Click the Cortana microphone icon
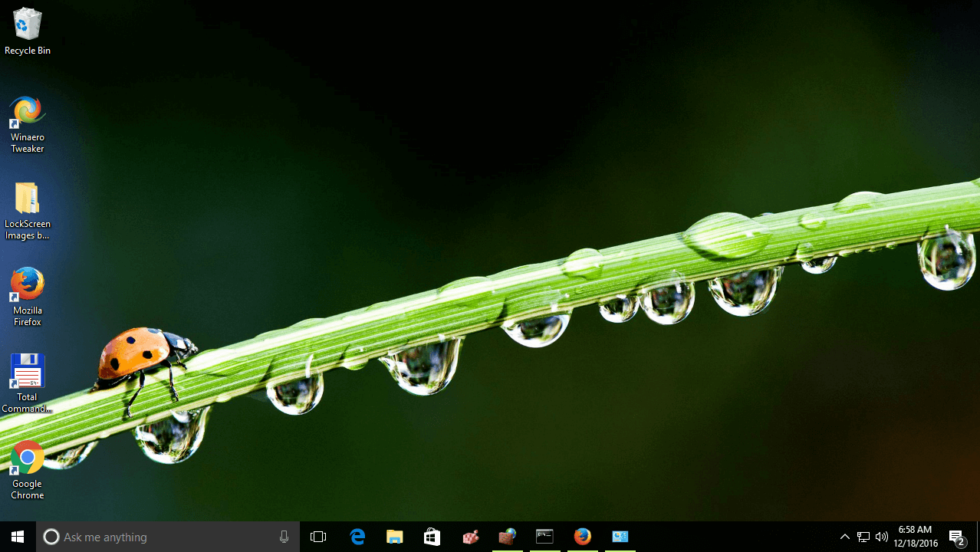Image resolution: width=980 pixels, height=552 pixels. 284,537
